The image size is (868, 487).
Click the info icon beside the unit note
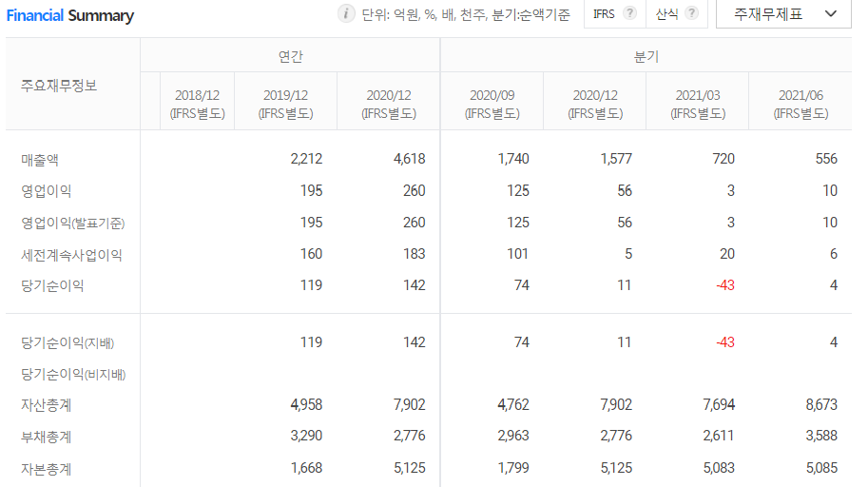click(x=346, y=13)
